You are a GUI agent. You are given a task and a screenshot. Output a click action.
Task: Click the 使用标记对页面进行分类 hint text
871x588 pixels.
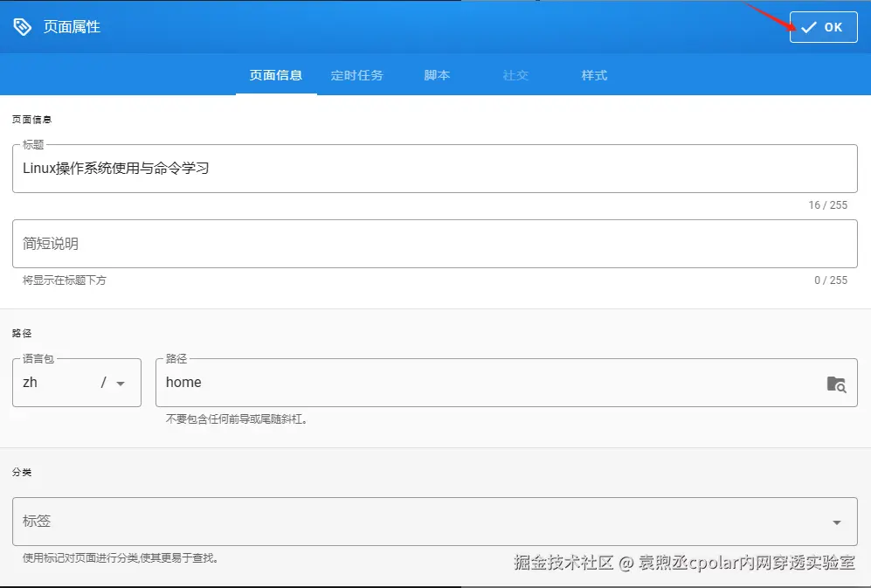121,558
